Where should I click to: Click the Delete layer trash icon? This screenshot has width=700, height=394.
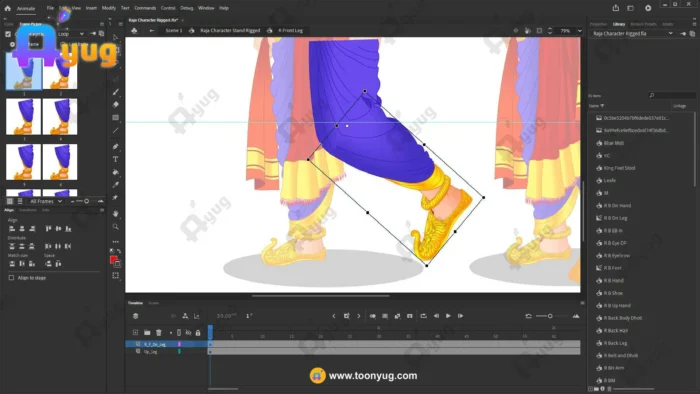[159, 332]
